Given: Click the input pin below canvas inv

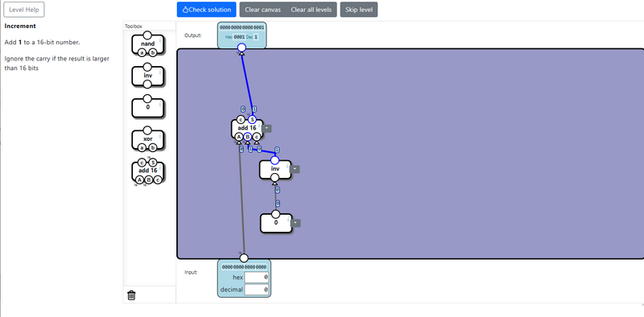Looking at the screenshot, I should click(275, 177).
